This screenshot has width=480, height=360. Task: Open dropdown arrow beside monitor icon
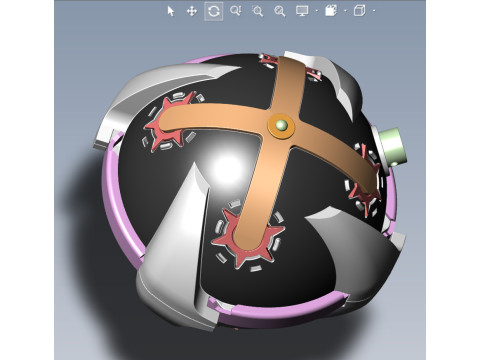316,11
